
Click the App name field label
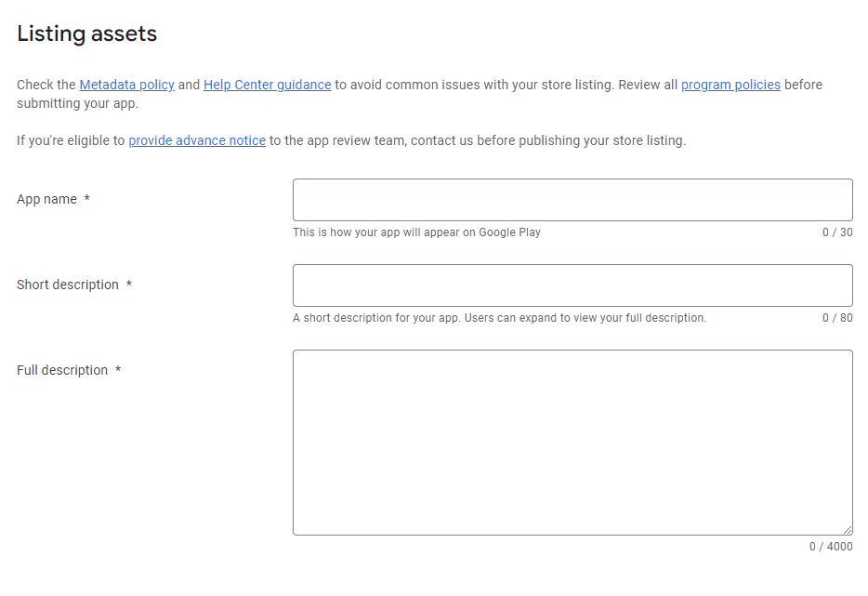pos(47,199)
